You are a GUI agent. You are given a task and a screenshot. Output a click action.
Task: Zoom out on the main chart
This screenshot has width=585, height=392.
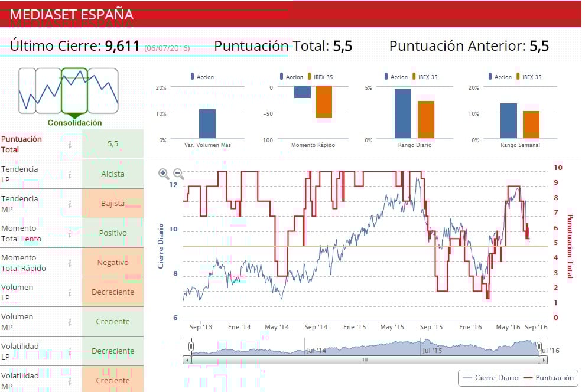click(x=178, y=173)
